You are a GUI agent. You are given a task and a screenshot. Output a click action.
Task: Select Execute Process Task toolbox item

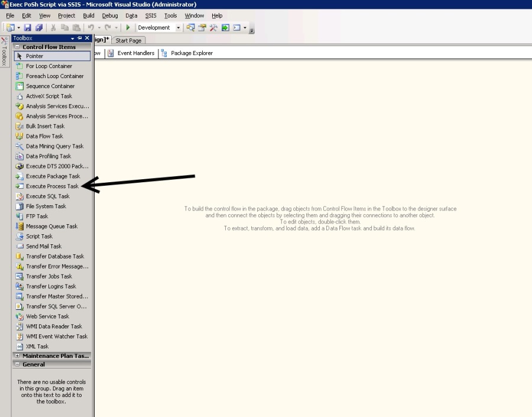pos(52,186)
